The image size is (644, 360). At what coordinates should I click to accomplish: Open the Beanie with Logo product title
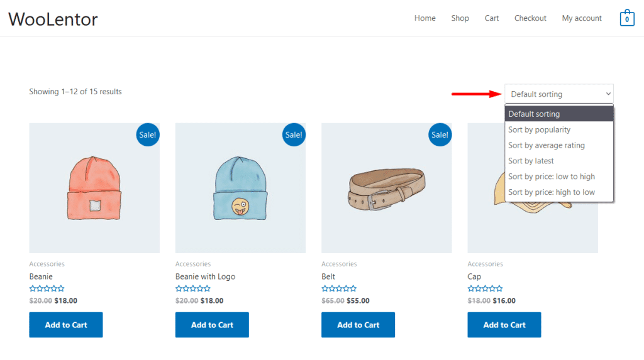[205, 276]
